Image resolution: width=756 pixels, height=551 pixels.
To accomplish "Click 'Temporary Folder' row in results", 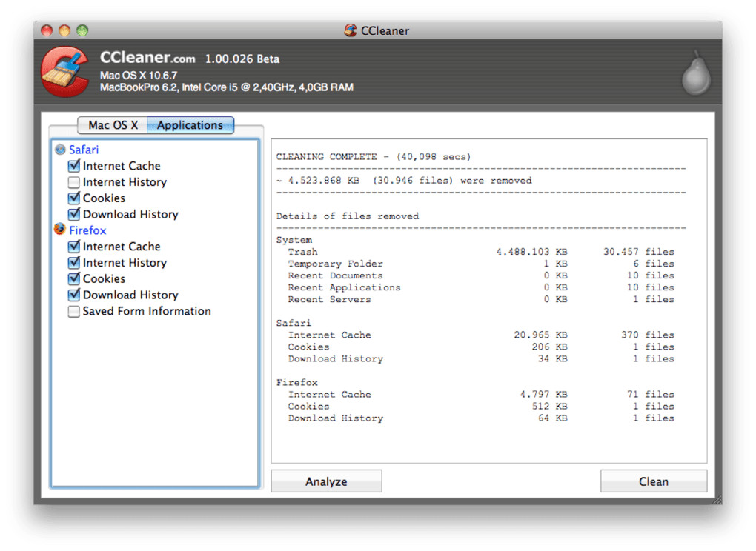I will (x=481, y=264).
